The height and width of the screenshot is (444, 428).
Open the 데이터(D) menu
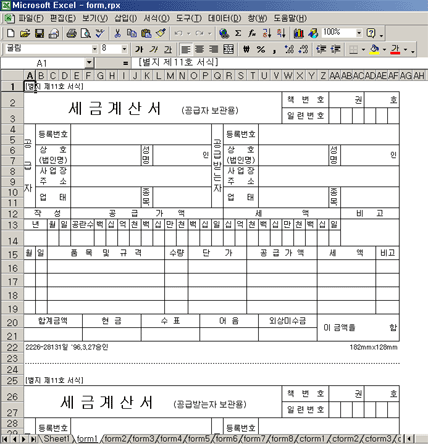(224, 18)
